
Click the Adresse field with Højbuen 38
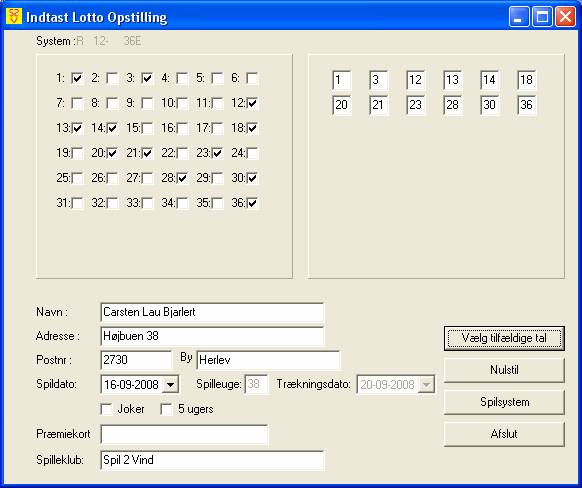[x=212, y=336]
